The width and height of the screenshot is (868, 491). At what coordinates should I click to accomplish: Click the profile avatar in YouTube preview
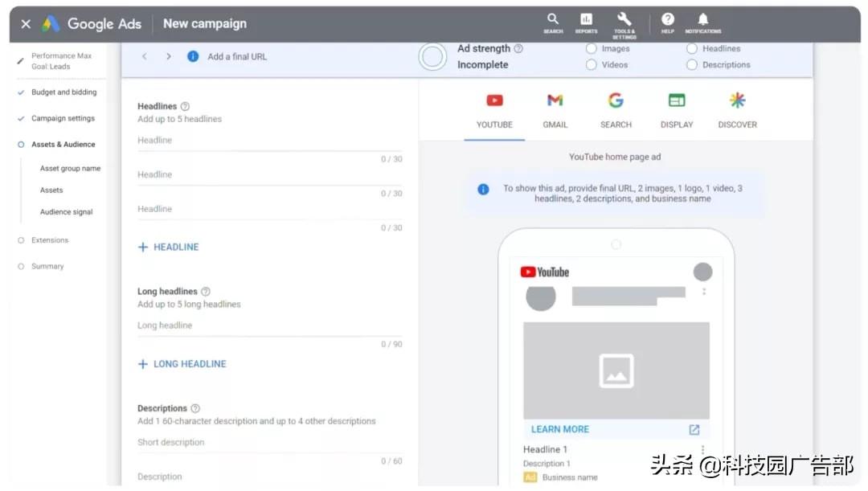coord(702,272)
